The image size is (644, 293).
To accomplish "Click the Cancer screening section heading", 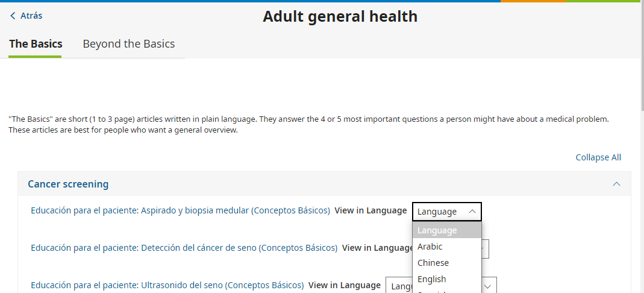I will [68, 184].
